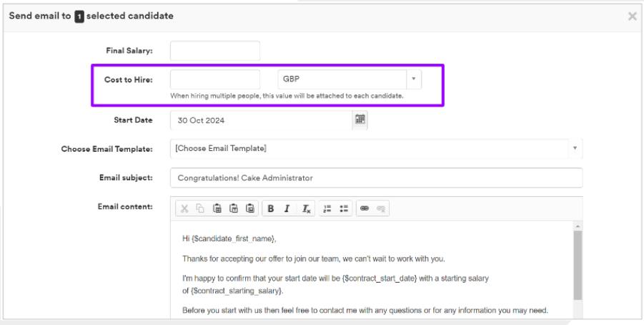Click the Insert Link icon
The height and width of the screenshot is (325, 644).
pos(365,208)
